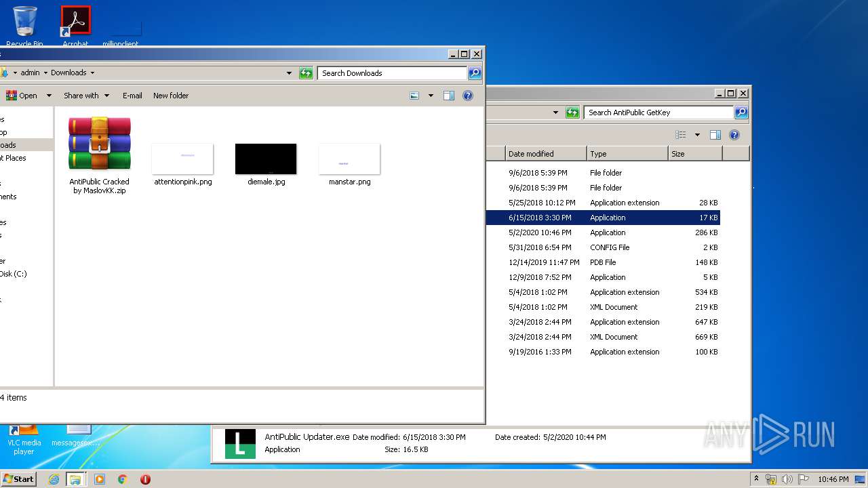The image size is (868, 488).
Task: Select 669 KB XML Document row
Action: (x=603, y=337)
